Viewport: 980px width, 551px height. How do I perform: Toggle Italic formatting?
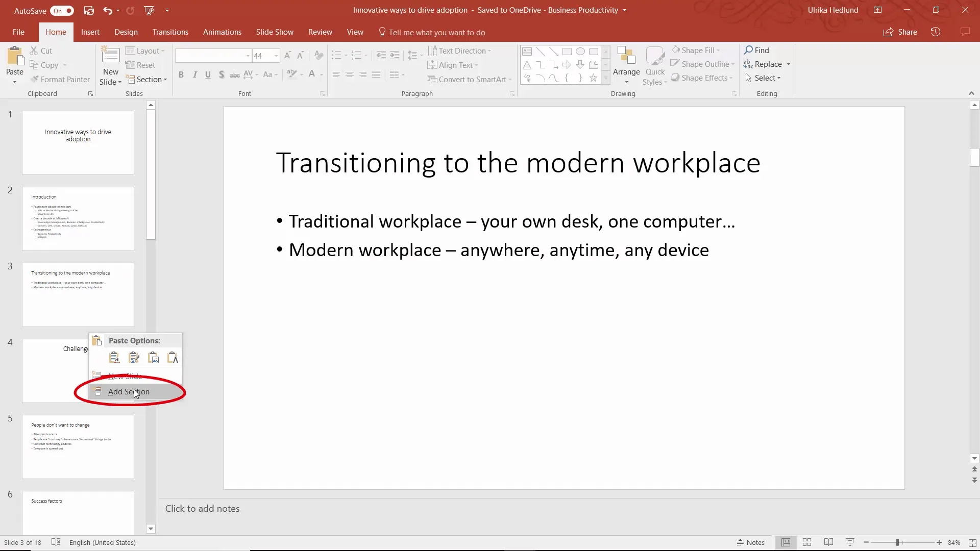point(194,74)
